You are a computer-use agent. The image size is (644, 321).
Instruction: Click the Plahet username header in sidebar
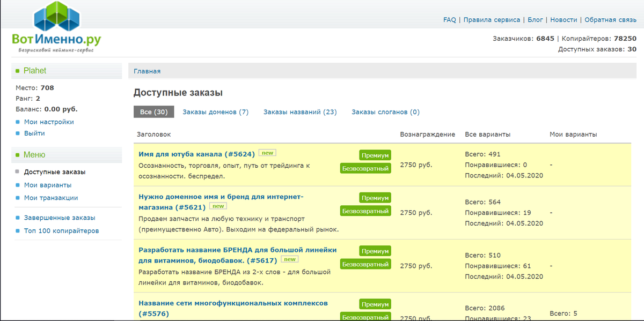(35, 71)
